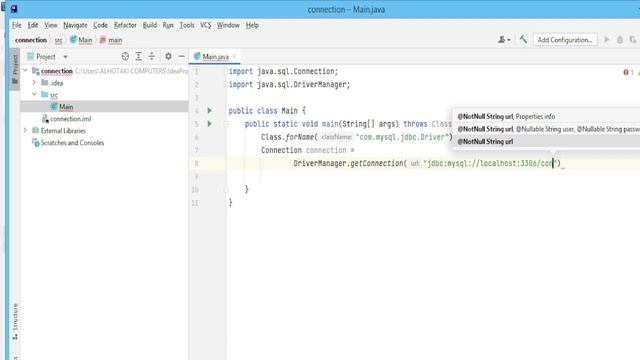Select highlighted '@NotNull String url' hint
This screenshot has height=360, width=640.
pyautogui.click(x=546, y=142)
